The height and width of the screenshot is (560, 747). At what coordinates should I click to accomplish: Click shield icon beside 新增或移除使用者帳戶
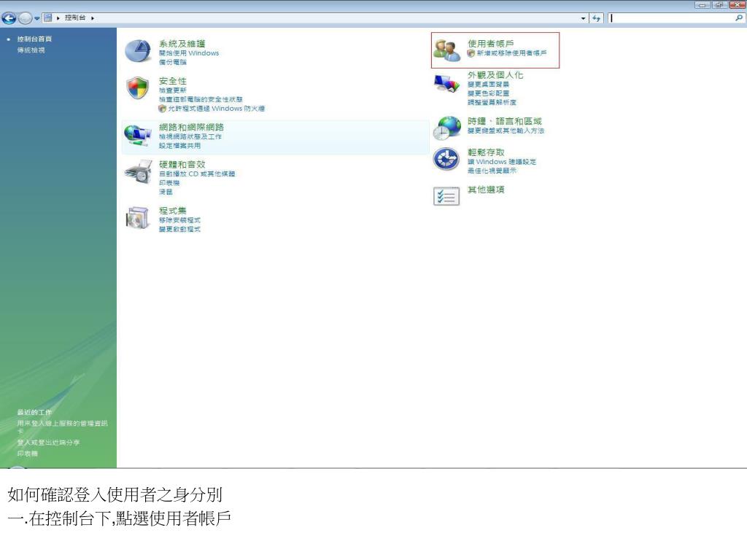click(x=471, y=53)
